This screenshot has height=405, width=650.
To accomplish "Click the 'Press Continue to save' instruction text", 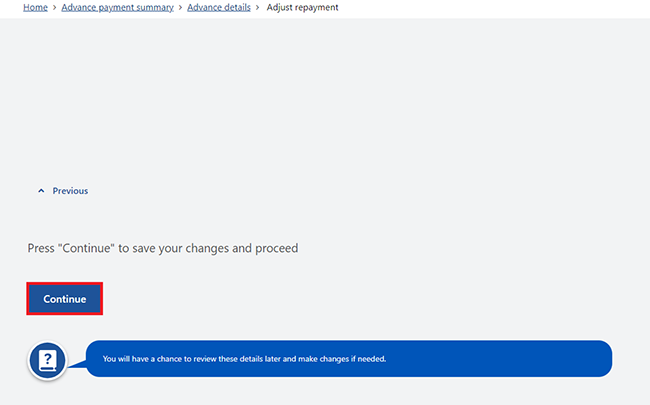I will click(x=162, y=248).
